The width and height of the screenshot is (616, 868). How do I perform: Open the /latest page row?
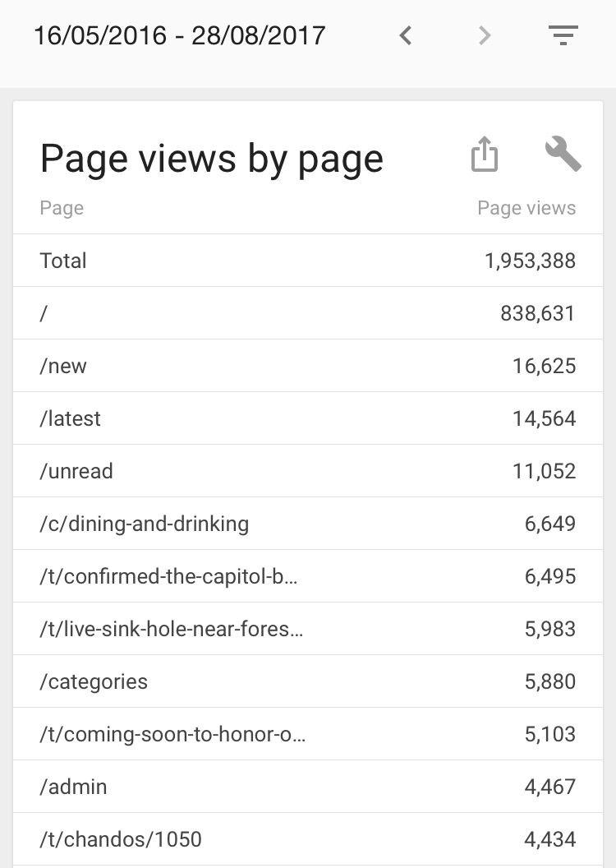coord(307,418)
